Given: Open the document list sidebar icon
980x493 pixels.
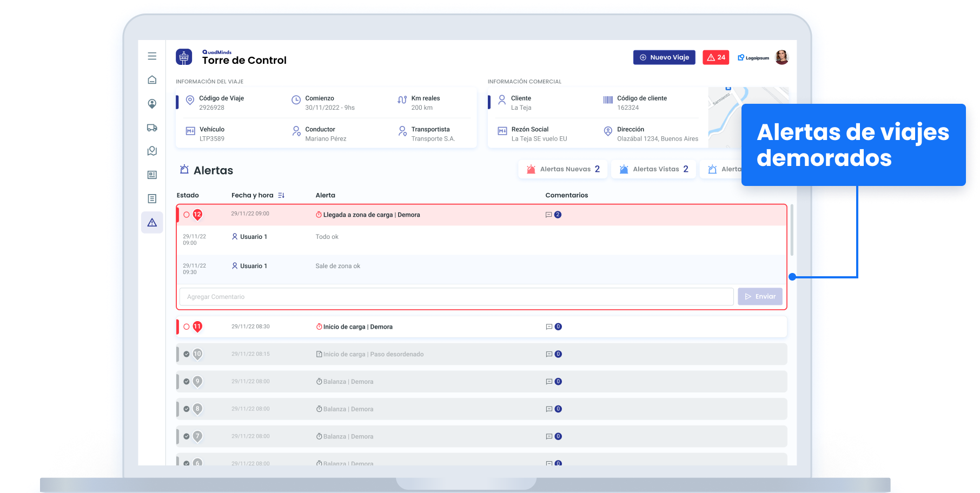Looking at the screenshot, I should (152, 199).
